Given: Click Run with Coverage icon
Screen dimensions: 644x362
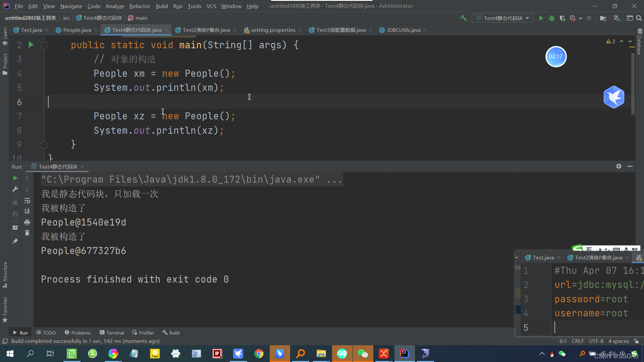Looking at the screenshot, I should (562, 18).
